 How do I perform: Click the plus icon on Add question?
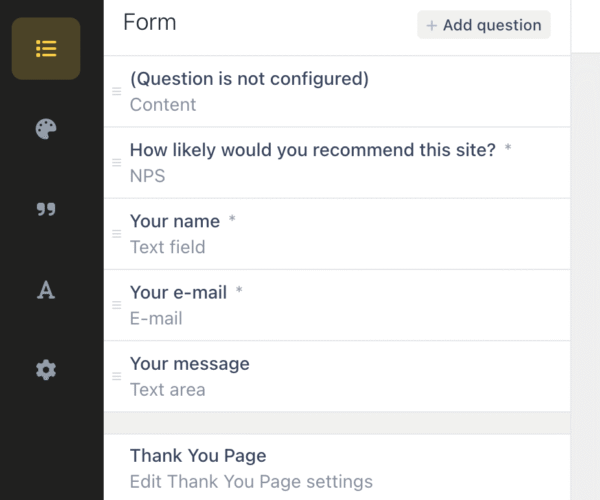[432, 26]
